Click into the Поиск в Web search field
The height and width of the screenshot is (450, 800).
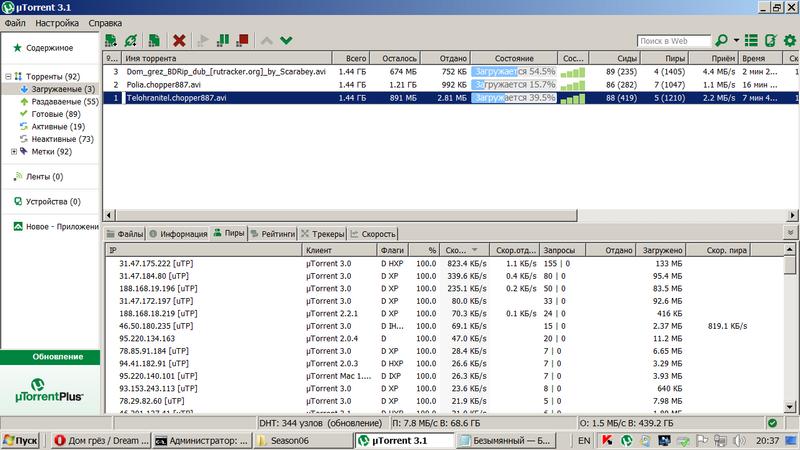[673, 41]
